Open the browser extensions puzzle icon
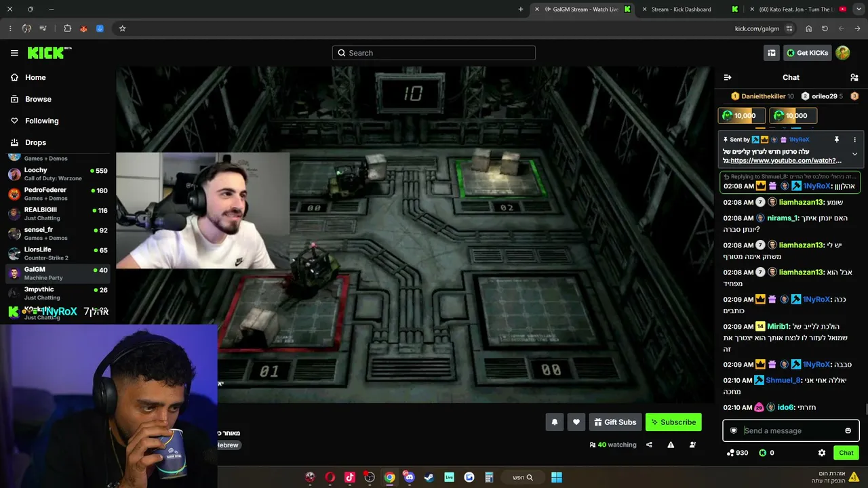 tap(67, 28)
